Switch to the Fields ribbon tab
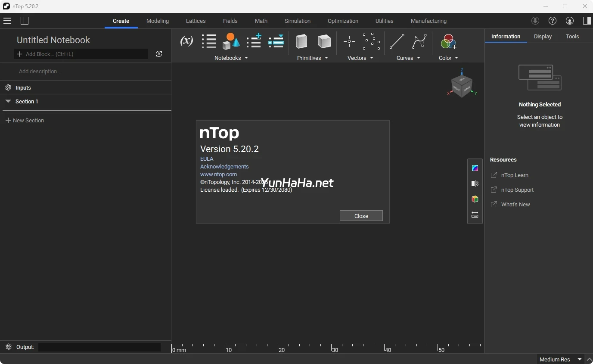The width and height of the screenshot is (593, 364). [x=230, y=21]
